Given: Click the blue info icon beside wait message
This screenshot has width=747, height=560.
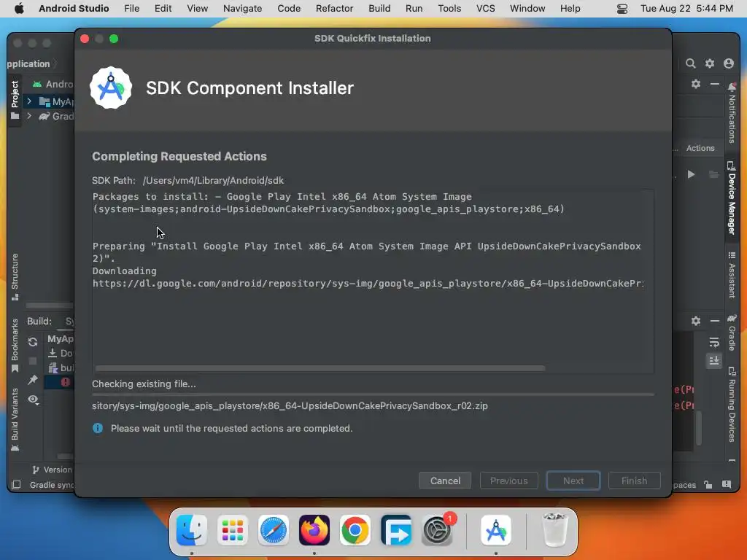Looking at the screenshot, I should [98, 428].
